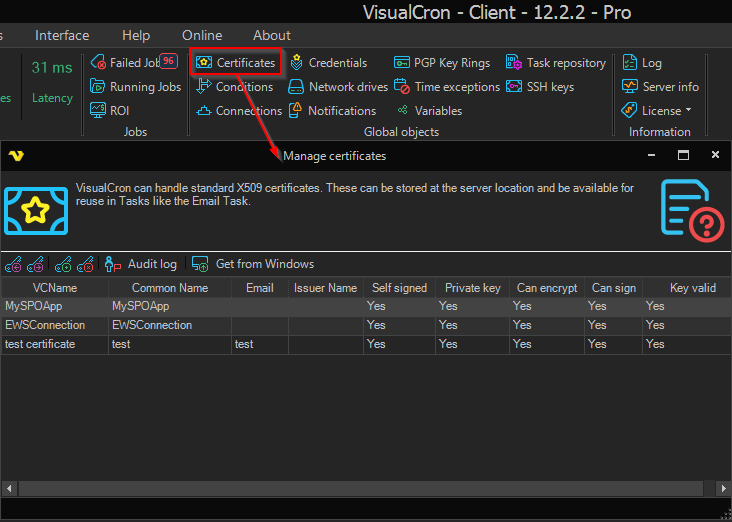
Task: Click the Certificates ribbon button
Action: (236, 63)
